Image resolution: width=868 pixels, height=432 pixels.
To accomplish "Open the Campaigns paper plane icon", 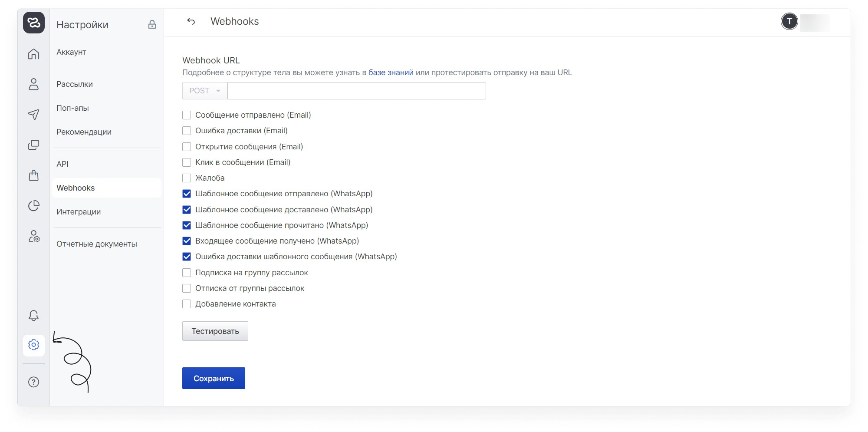I will [34, 114].
